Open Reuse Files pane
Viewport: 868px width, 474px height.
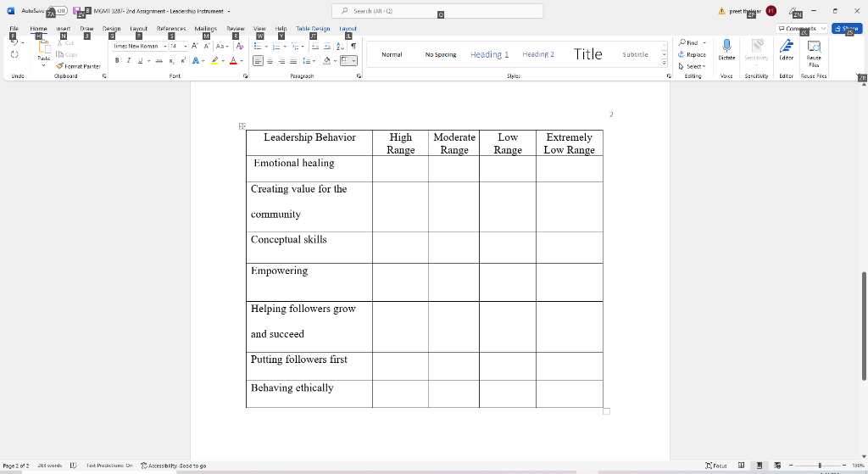coord(814,53)
